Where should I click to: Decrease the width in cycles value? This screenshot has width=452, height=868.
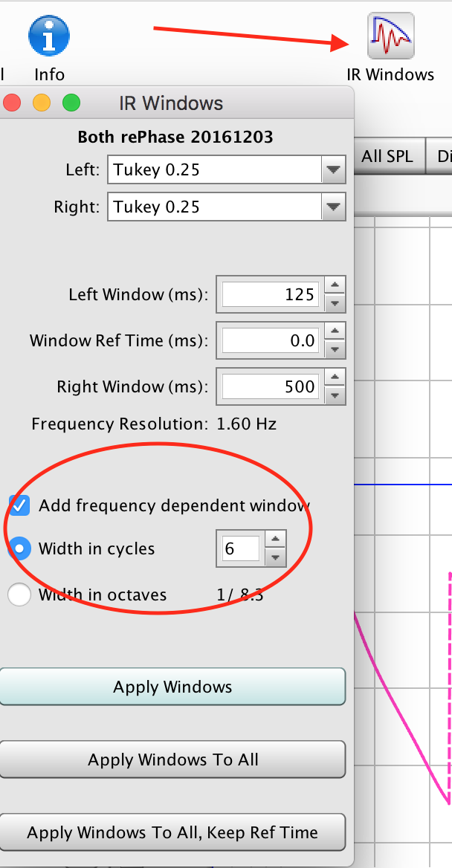pyautogui.click(x=275, y=557)
